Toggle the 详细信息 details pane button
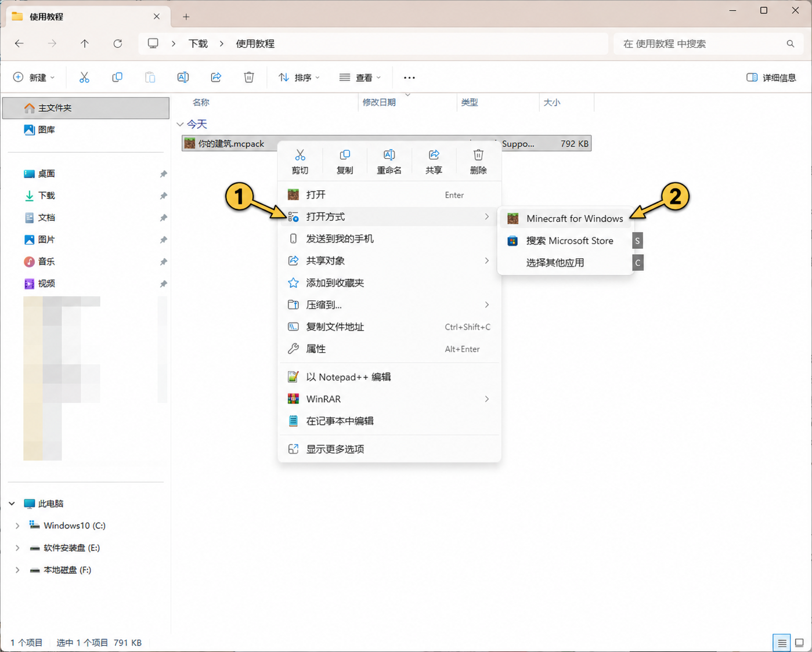Screen dimensions: 812x652 tap(771, 77)
